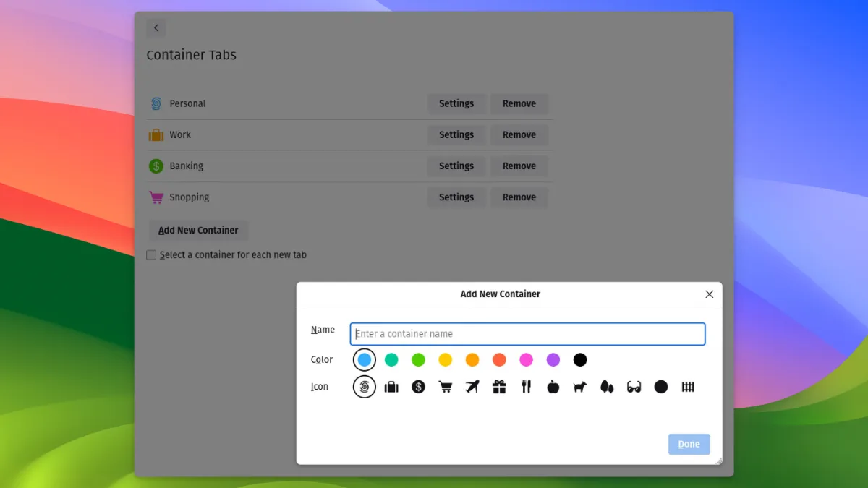Open Settings for the Banking container

[456, 166]
